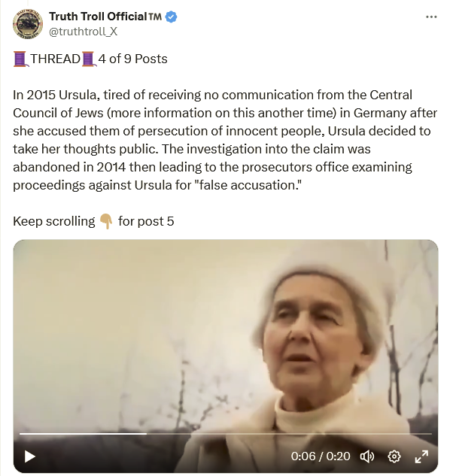Open video settings gear

pyautogui.click(x=394, y=456)
